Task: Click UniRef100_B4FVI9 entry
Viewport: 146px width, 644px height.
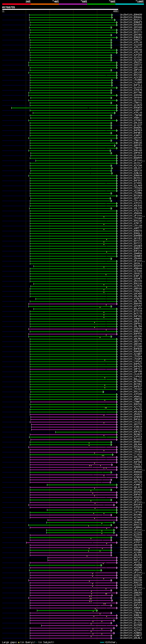Action: 131,605
